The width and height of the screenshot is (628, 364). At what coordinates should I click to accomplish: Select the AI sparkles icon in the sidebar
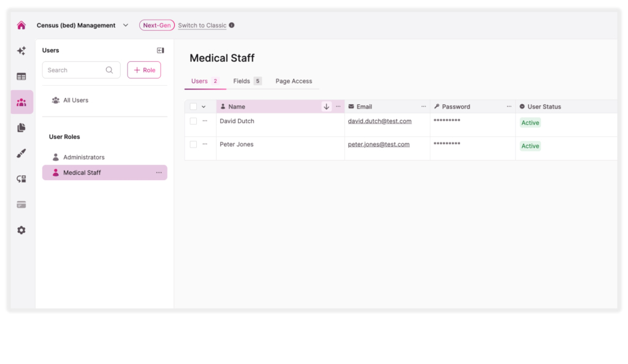(x=21, y=50)
